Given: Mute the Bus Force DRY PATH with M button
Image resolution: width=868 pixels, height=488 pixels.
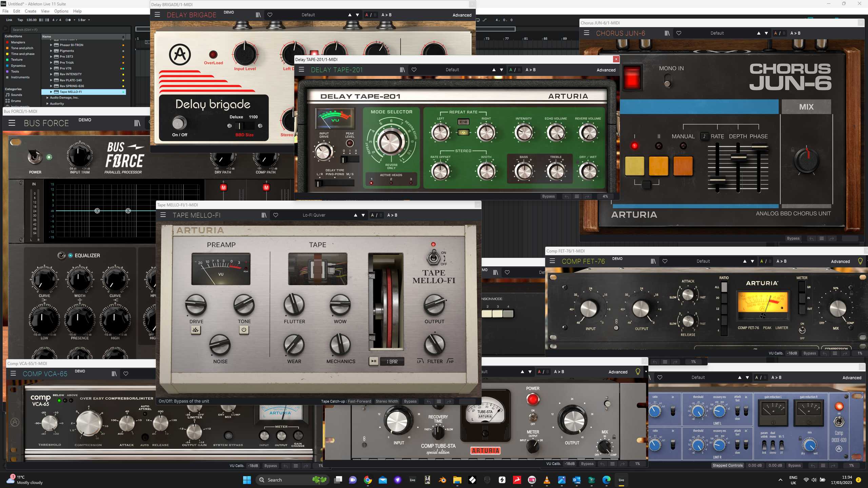Looking at the screenshot, I should pos(223,187).
